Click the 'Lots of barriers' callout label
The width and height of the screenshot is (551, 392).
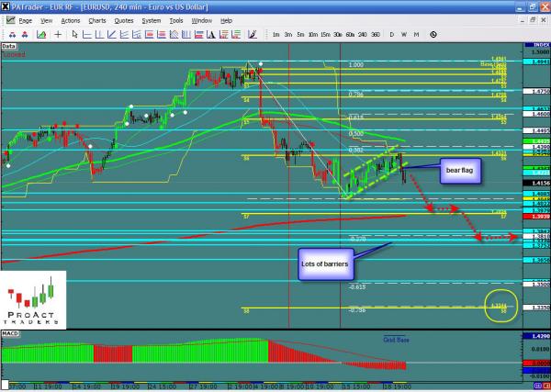click(x=325, y=264)
